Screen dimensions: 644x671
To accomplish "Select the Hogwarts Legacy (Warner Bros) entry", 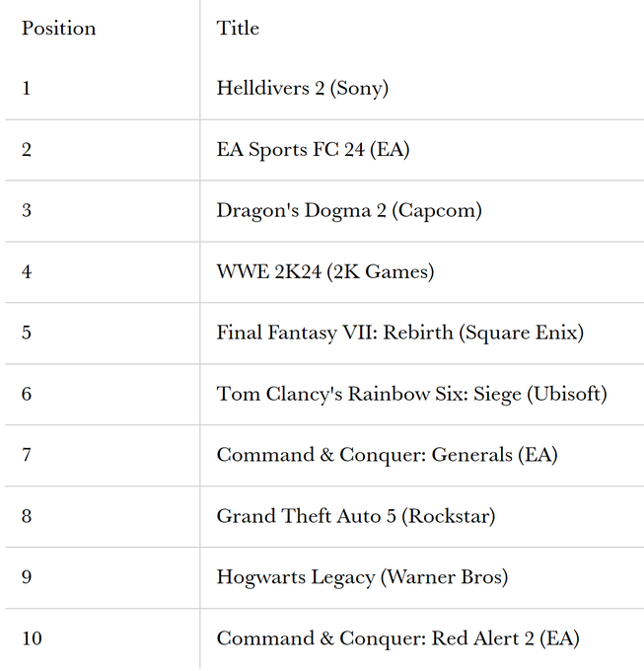I will coord(362,577).
